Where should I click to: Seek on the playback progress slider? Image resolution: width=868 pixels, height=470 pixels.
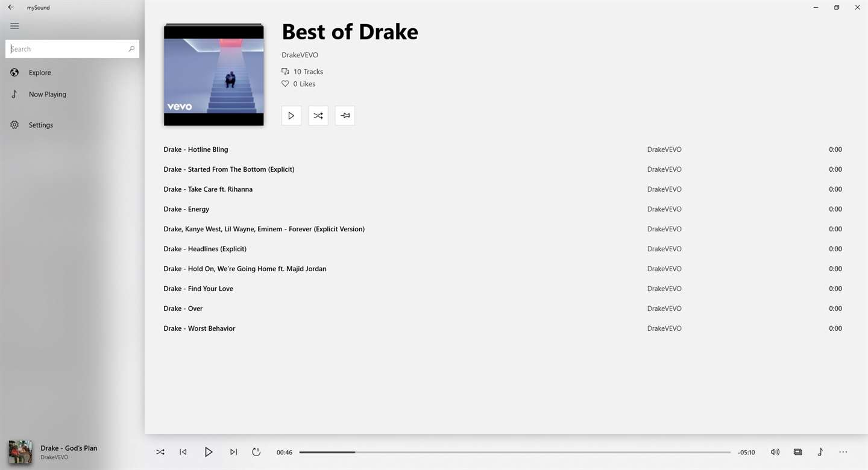point(515,452)
